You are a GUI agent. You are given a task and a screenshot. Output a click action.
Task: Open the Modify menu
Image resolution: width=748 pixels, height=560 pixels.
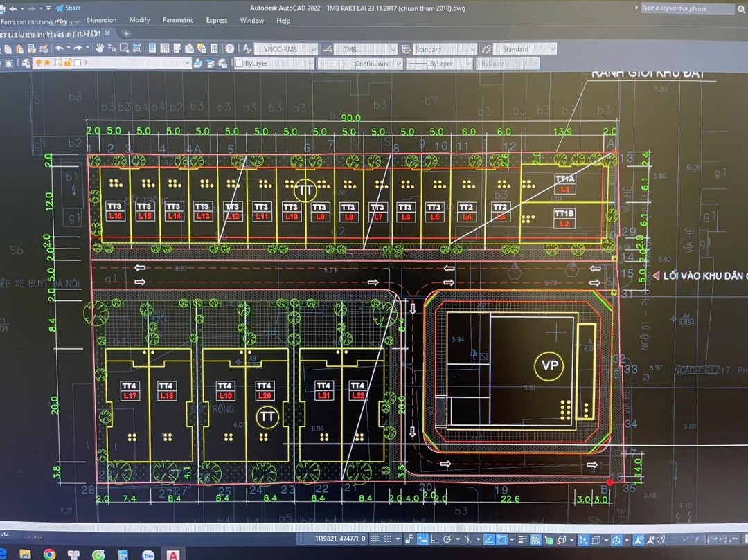point(139,20)
